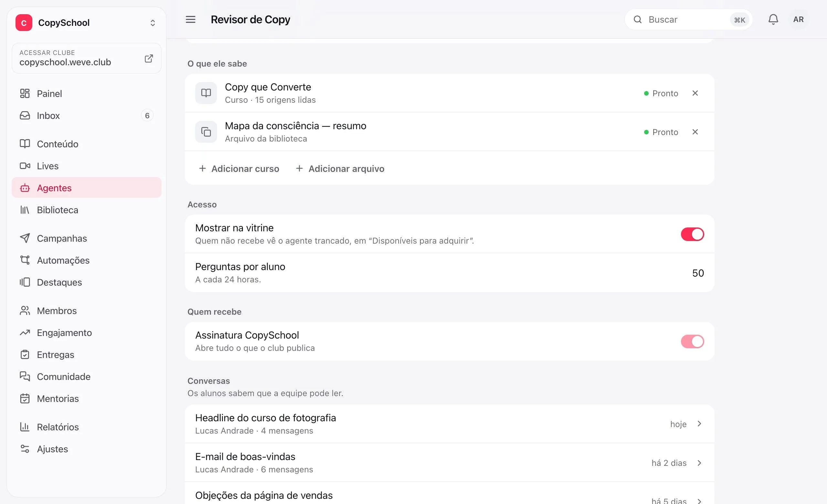
Task: Expand the CopySchool workspace switcher
Action: (153, 23)
